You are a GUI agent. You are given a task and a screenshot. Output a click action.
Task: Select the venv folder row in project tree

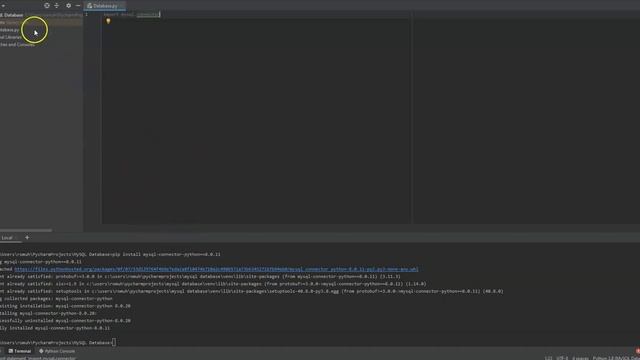point(41,22)
